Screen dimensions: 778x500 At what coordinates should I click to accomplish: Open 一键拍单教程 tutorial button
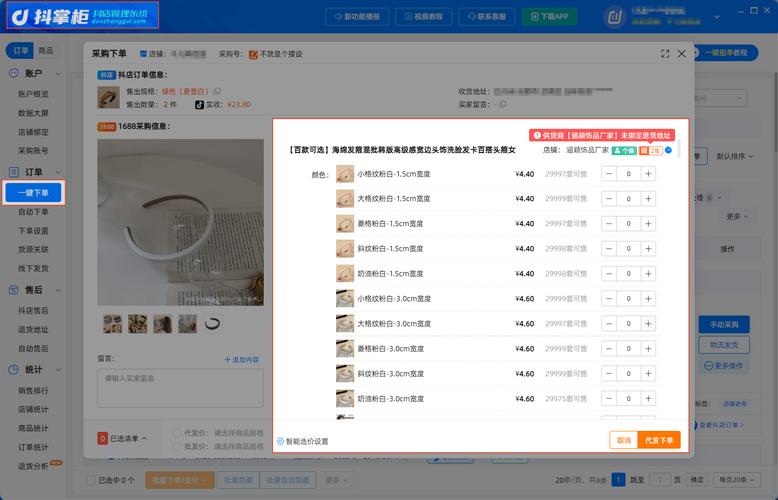[x=727, y=53]
